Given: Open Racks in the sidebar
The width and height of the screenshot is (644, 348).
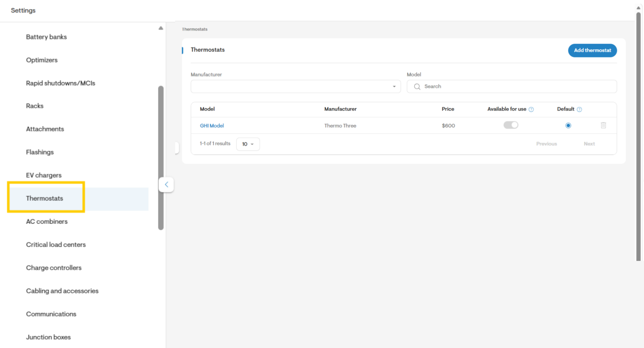Looking at the screenshot, I should click(35, 106).
